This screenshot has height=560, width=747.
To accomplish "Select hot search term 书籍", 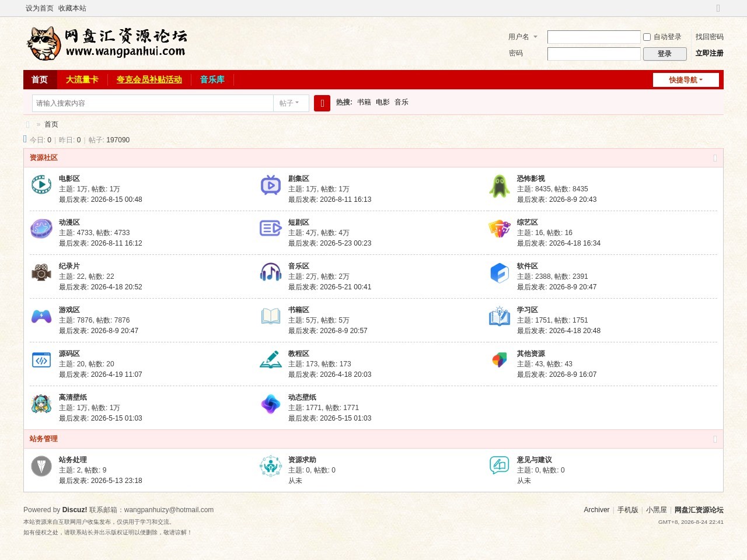I will (x=364, y=102).
